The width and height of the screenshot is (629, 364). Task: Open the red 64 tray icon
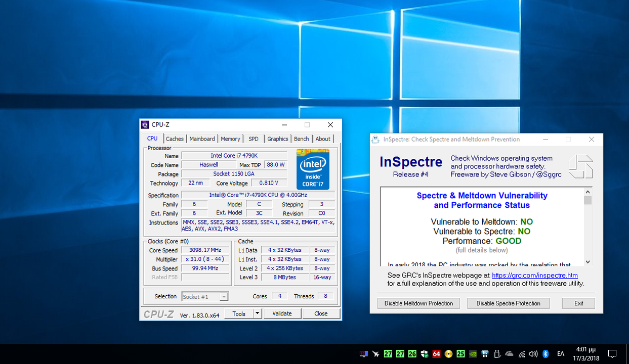[x=436, y=354]
